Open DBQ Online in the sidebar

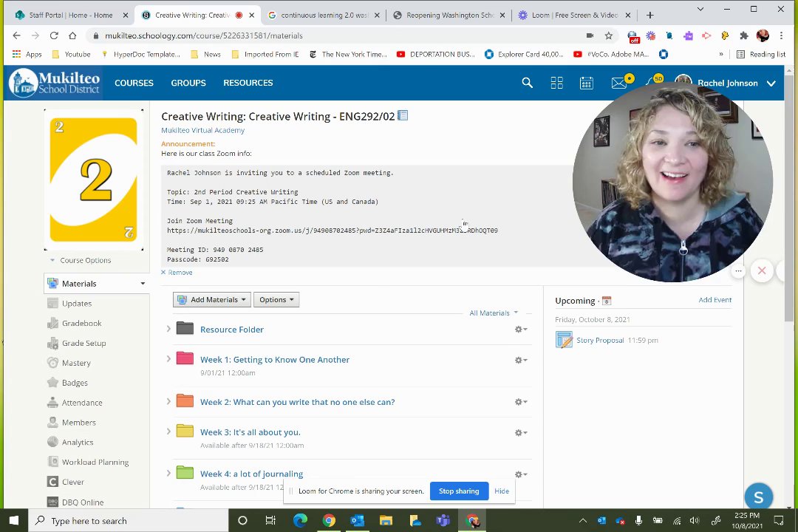click(83, 502)
